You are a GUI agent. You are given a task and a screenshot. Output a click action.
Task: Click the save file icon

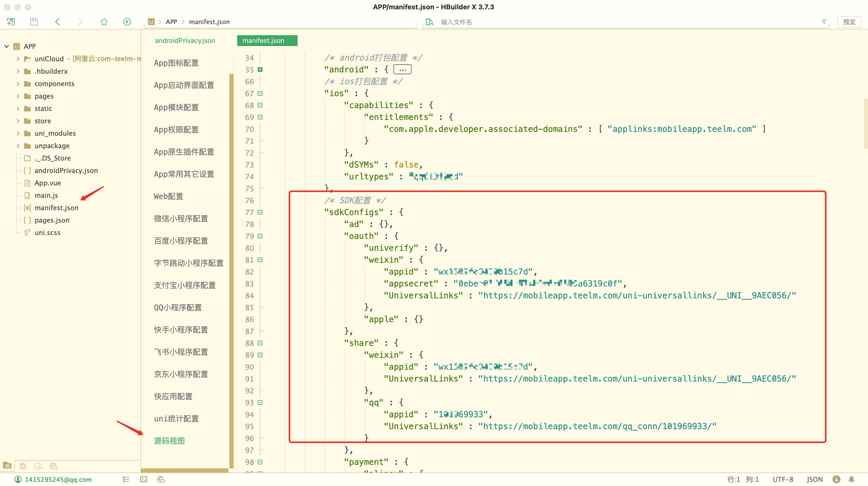pyautogui.click(x=34, y=22)
